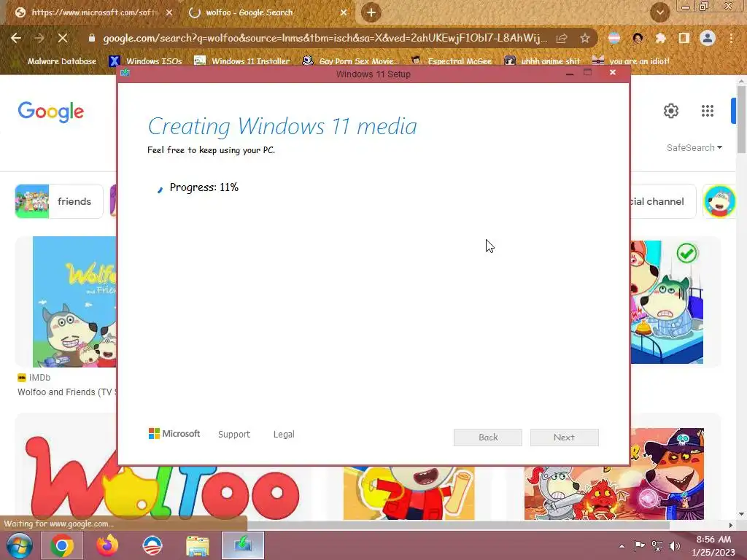Click the Microsoft logo in Setup window
Viewport: 747px width, 560px height.
pyautogui.click(x=174, y=434)
